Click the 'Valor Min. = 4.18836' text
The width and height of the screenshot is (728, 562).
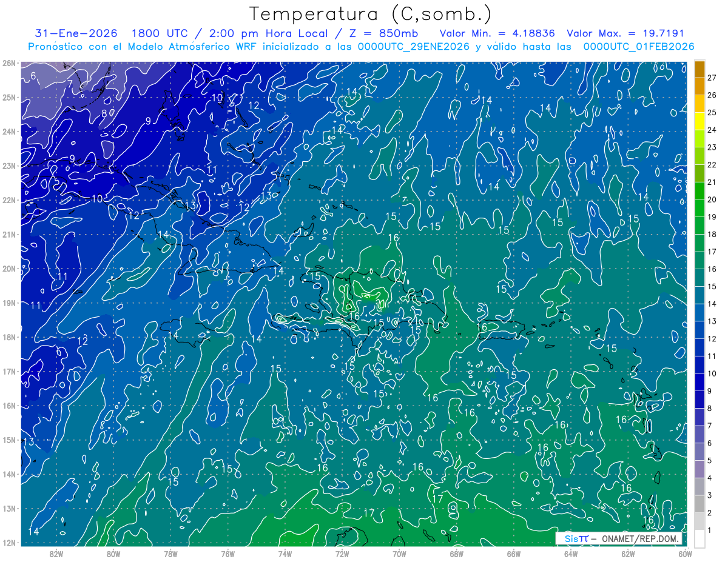point(497,33)
